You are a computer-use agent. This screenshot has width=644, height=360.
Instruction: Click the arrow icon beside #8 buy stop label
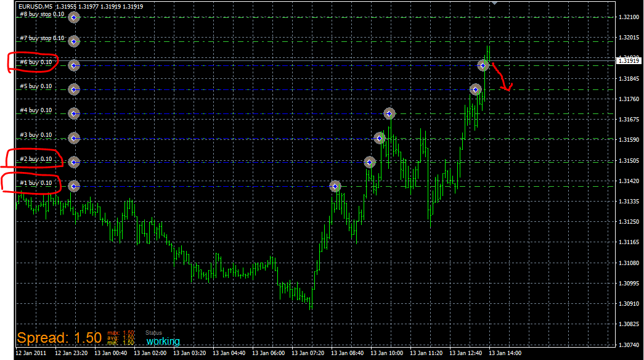pos(74,17)
